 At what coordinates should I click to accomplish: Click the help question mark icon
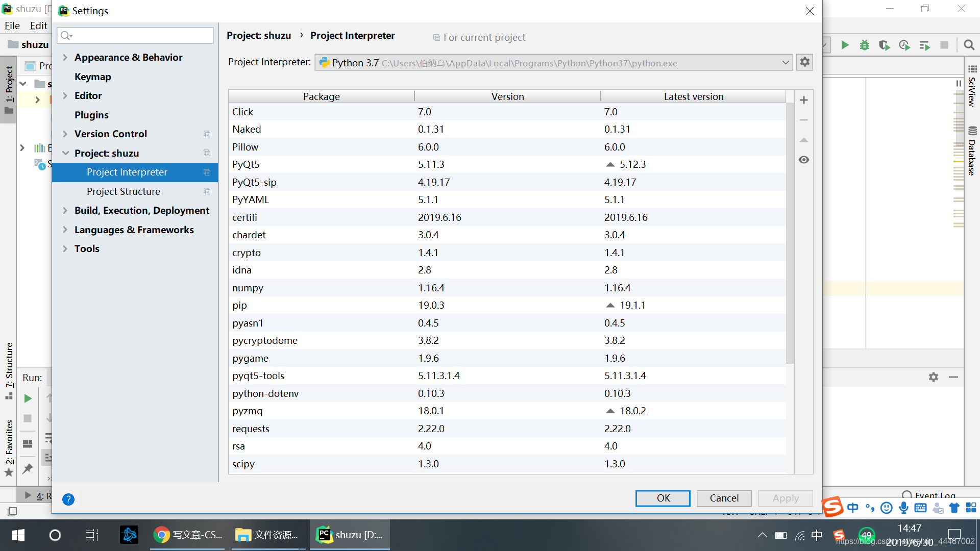[x=68, y=499]
